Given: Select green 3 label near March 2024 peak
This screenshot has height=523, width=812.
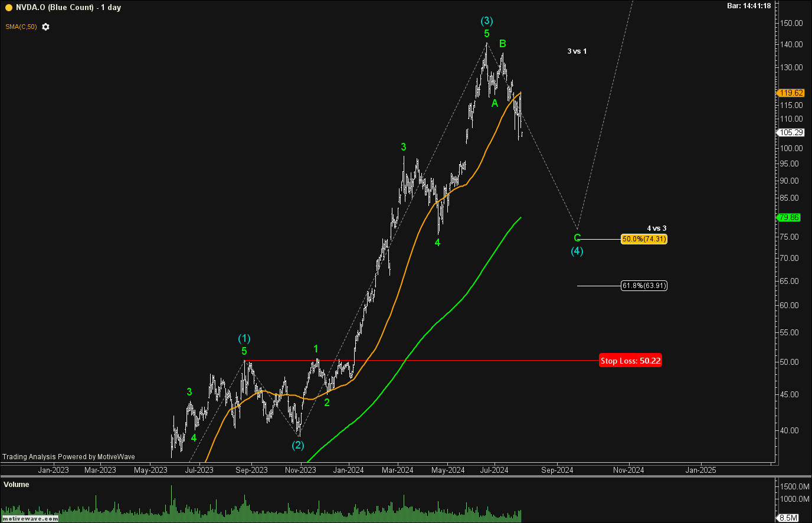Looking at the screenshot, I should pyautogui.click(x=404, y=147).
